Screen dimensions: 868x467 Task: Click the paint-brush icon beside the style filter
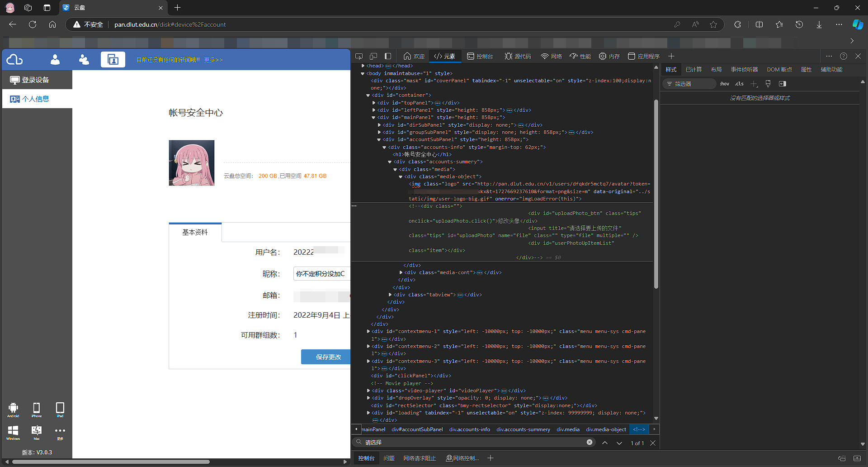768,84
